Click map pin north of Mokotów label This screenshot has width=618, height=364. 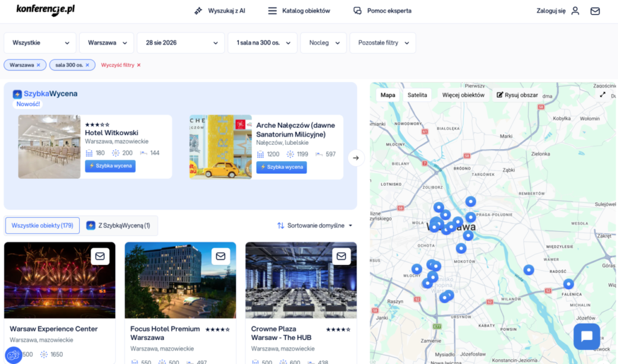coord(461,249)
